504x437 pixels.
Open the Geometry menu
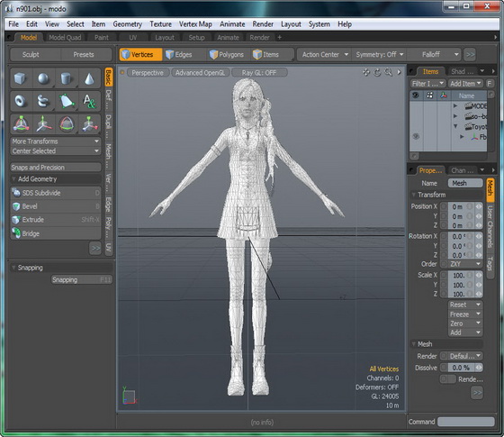[127, 24]
